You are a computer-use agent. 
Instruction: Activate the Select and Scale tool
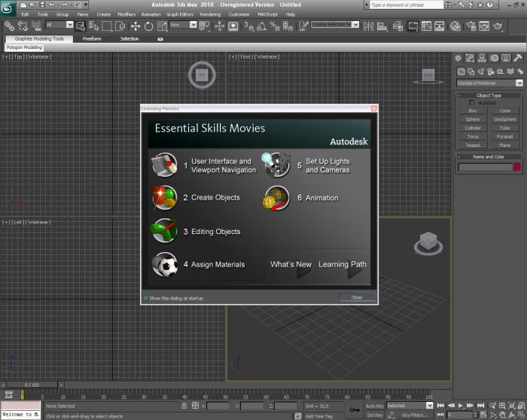point(163,26)
